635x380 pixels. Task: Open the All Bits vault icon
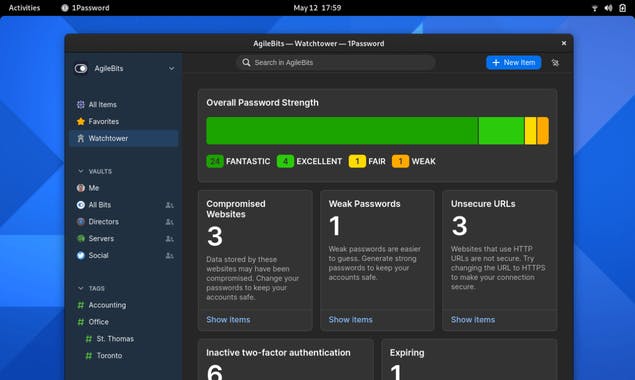[x=81, y=205]
